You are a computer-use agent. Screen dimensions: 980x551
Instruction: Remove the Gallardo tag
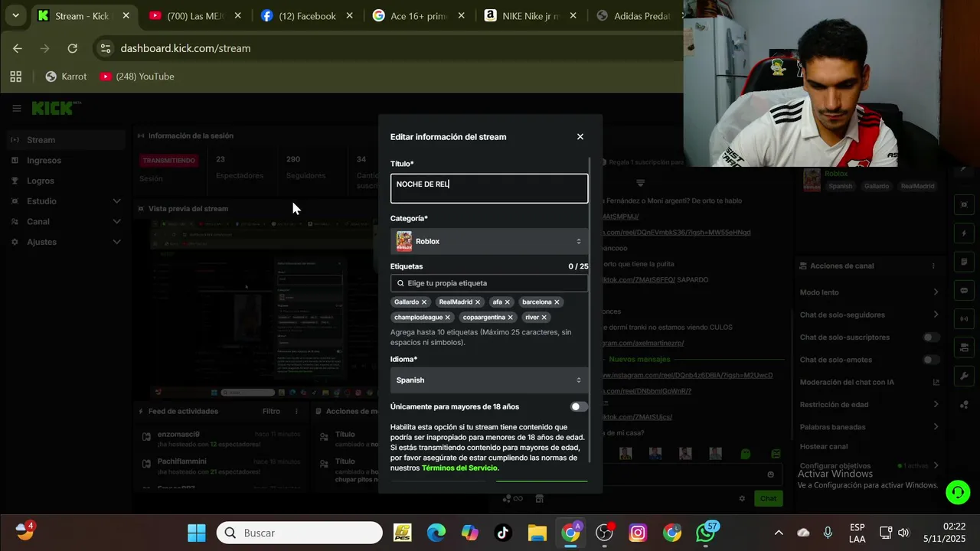coord(424,302)
